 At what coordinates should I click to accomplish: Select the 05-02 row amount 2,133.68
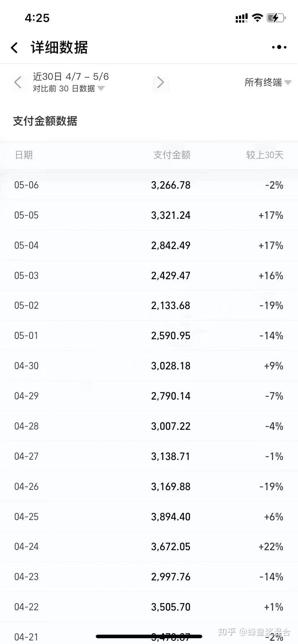(171, 305)
